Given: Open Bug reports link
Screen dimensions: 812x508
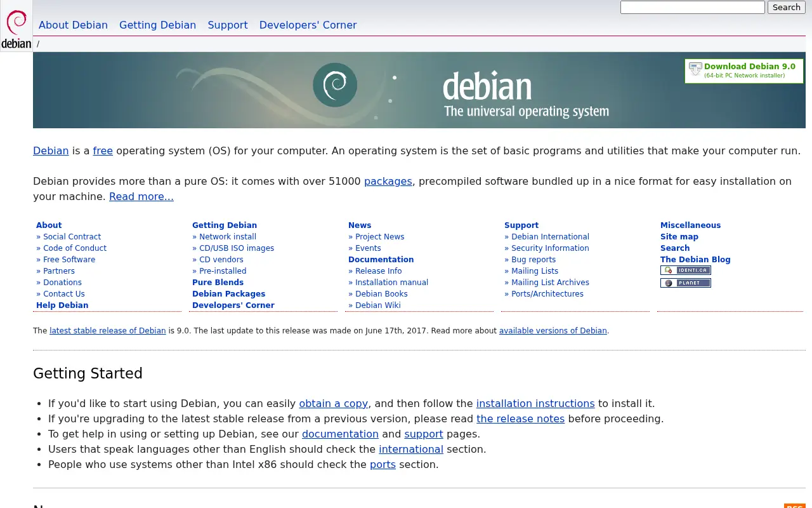Looking at the screenshot, I should (x=534, y=260).
